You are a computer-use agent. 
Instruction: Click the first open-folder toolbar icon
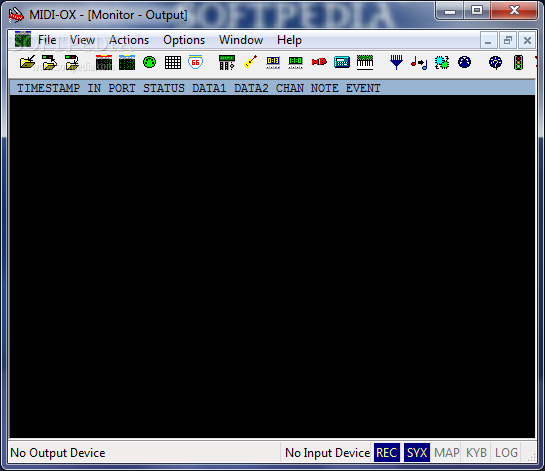27,63
